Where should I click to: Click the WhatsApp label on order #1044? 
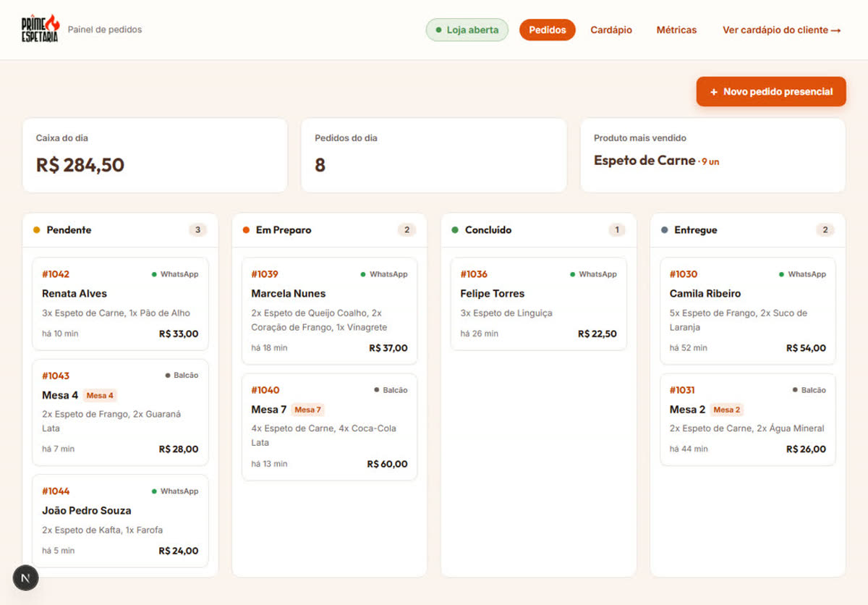click(179, 491)
